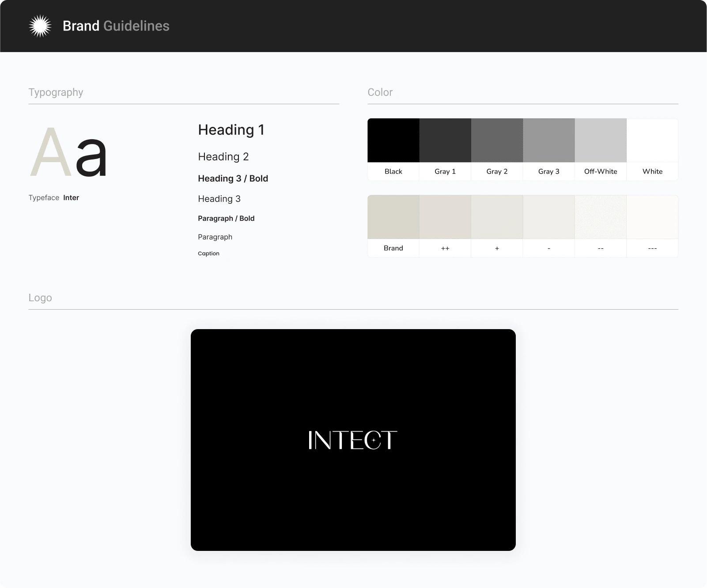Screen dimensions: 707x588
Task: Click the 'Off-White' swatch label
Action: [x=601, y=171]
